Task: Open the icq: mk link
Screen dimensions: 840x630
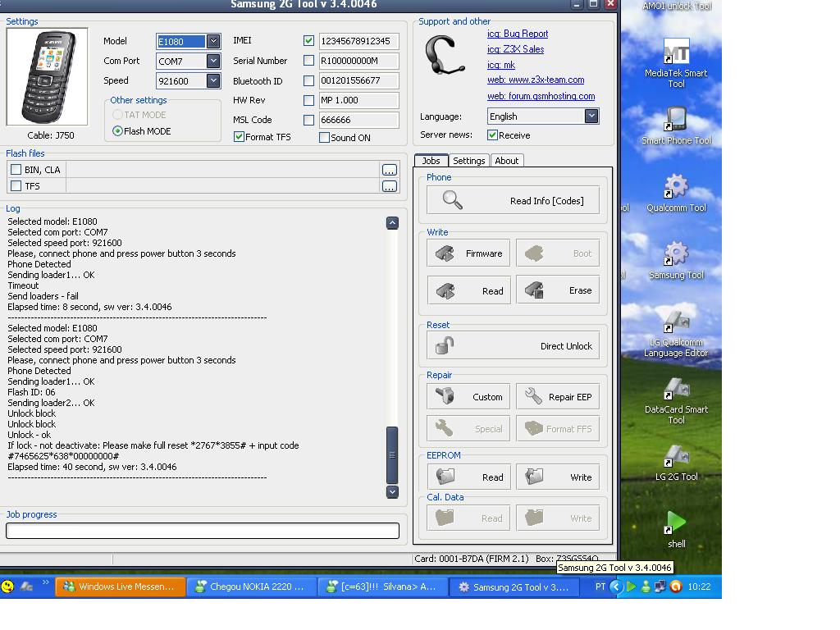Action: [x=501, y=65]
